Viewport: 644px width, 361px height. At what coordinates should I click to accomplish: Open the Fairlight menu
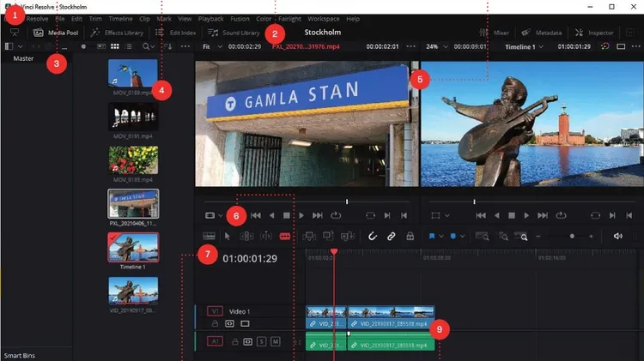point(289,19)
